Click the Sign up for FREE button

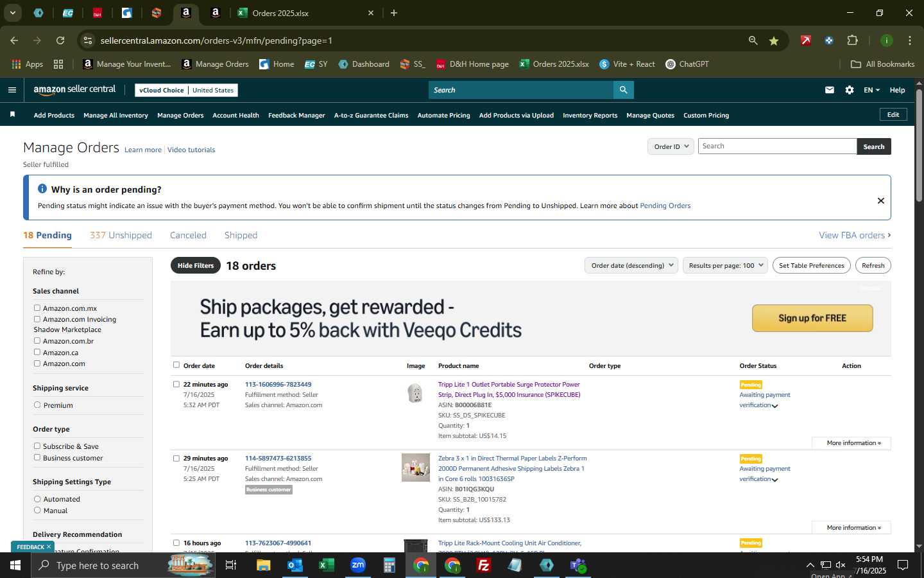click(812, 318)
